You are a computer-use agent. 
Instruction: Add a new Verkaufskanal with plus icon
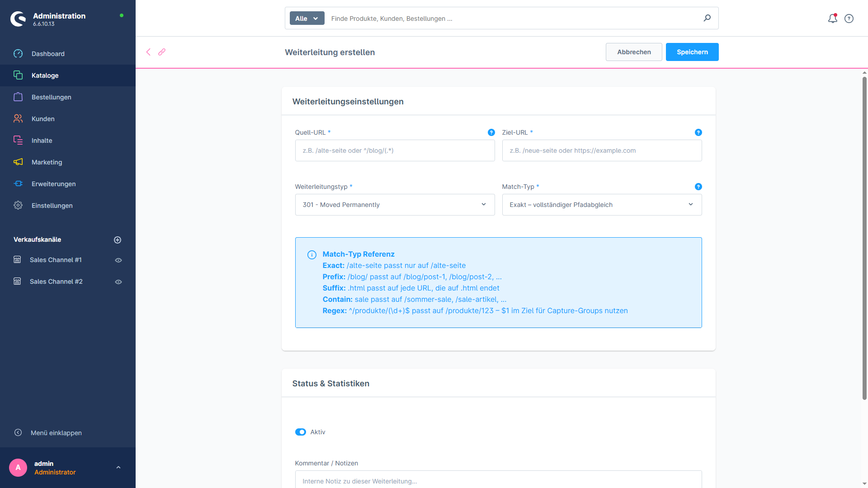[x=118, y=240]
